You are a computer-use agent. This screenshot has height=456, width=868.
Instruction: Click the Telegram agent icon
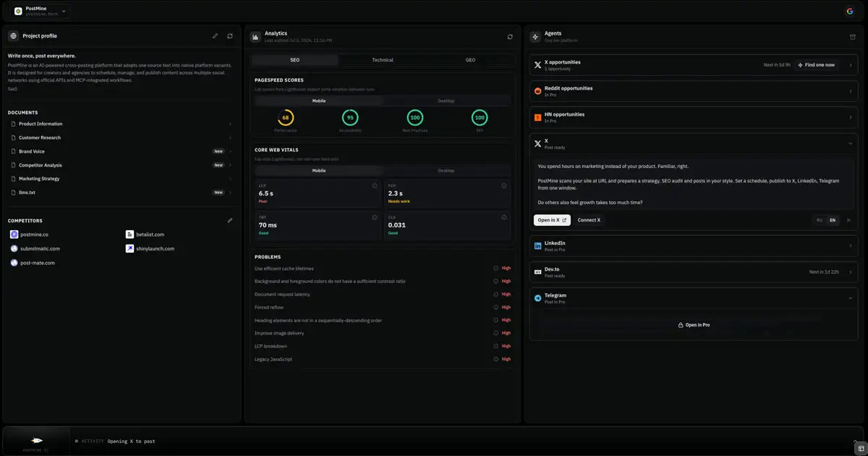click(537, 298)
